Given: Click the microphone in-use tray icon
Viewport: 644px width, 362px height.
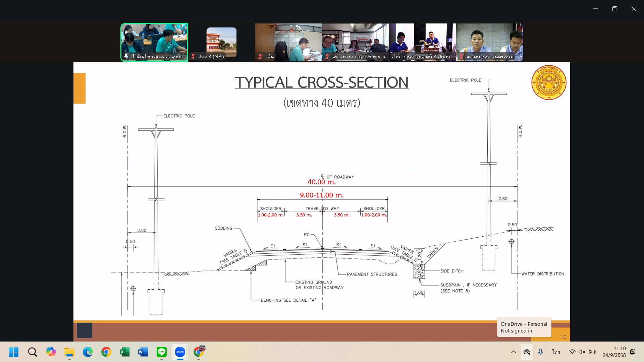Looking at the screenshot, I should click(540, 352).
